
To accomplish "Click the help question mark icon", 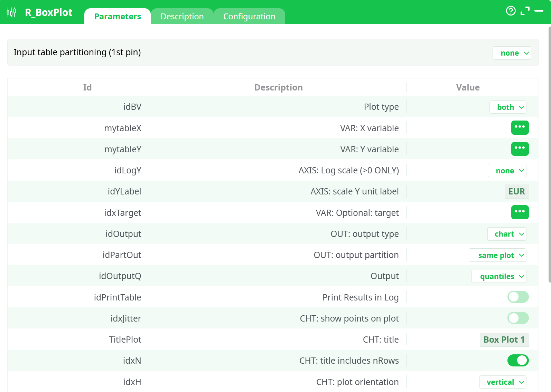I will 511,11.
